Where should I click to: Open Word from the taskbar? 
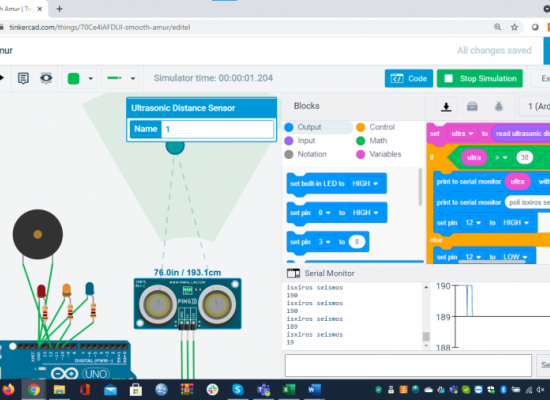tap(314, 390)
